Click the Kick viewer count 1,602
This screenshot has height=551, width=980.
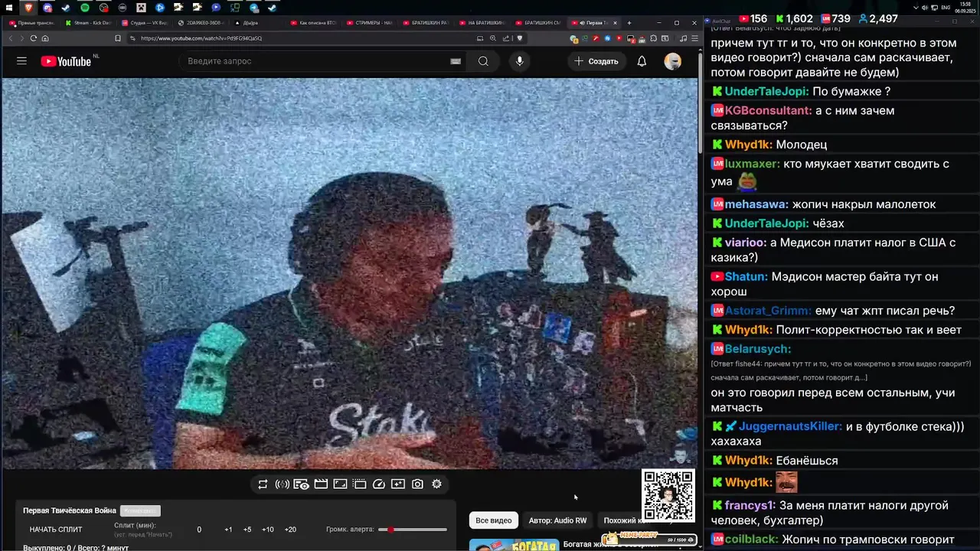[794, 18]
